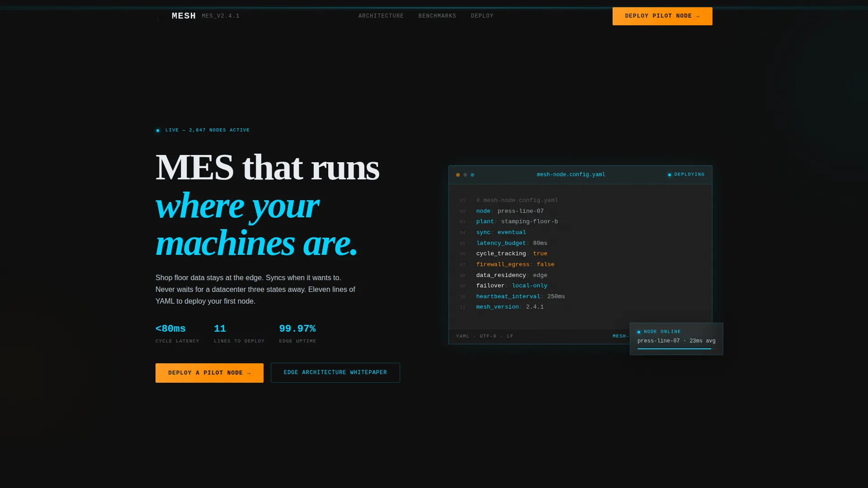Click the Deploying status indicator
868x488 pixels.
pyautogui.click(x=686, y=174)
